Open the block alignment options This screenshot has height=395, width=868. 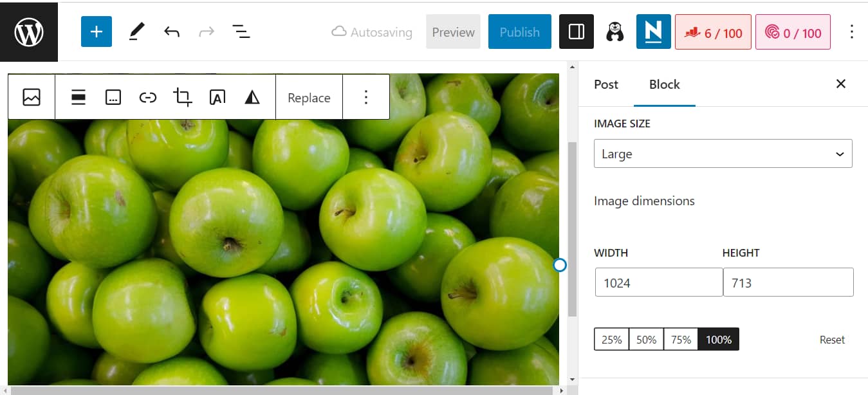tap(78, 97)
